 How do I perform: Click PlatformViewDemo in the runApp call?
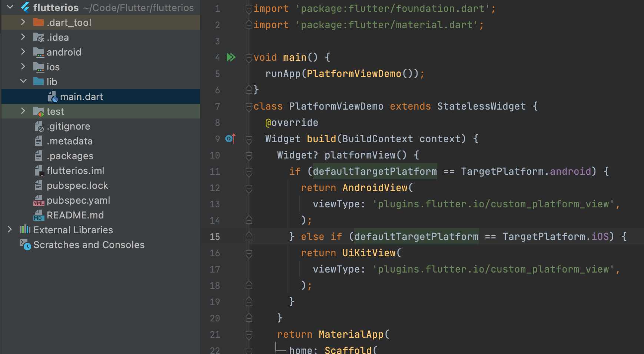click(354, 74)
